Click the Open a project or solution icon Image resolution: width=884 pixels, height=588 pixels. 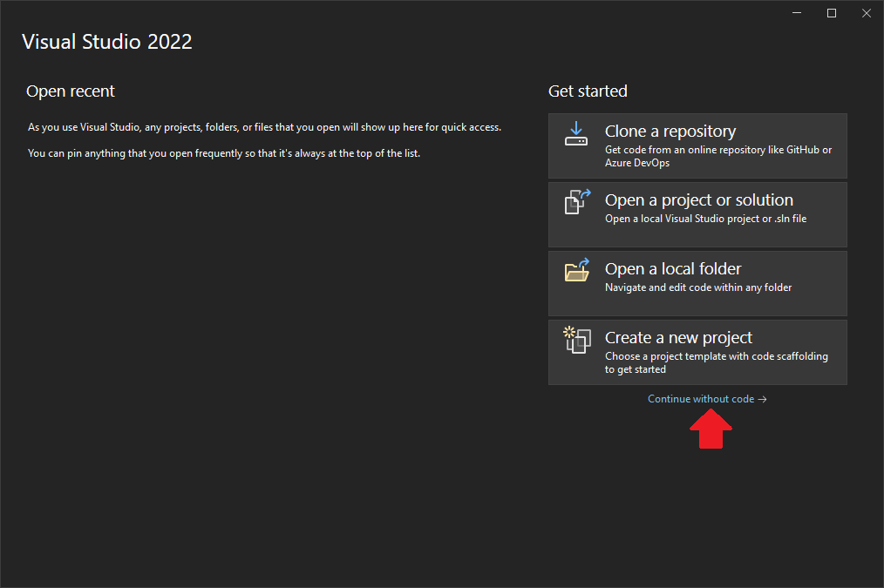[x=576, y=202]
